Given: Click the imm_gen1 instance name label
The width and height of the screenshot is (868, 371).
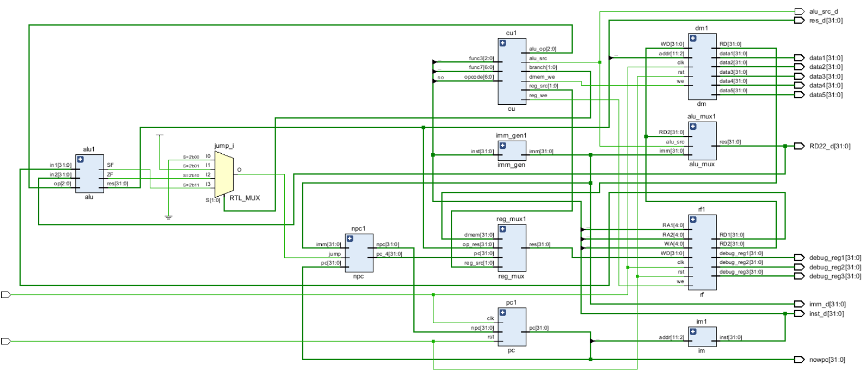Looking at the screenshot, I should [511, 136].
